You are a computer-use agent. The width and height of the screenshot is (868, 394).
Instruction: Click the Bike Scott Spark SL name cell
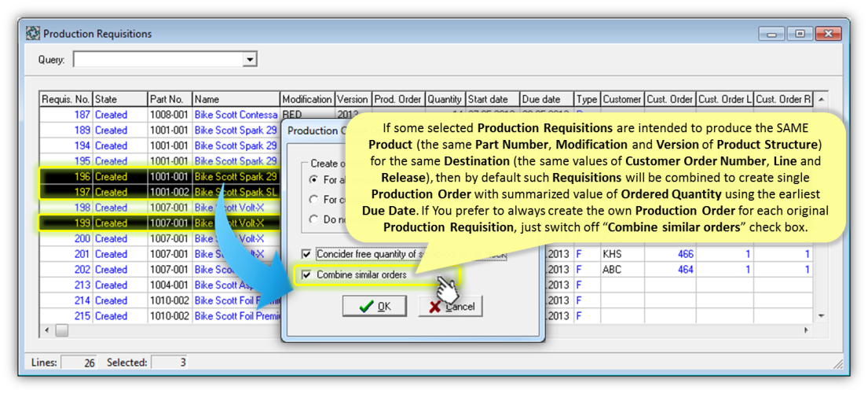236,193
